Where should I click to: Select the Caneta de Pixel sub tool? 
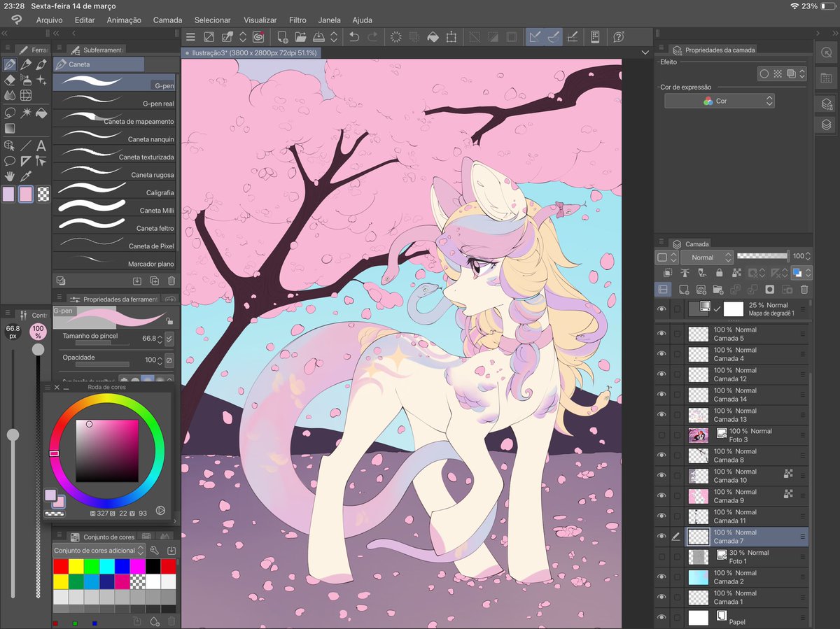click(115, 242)
